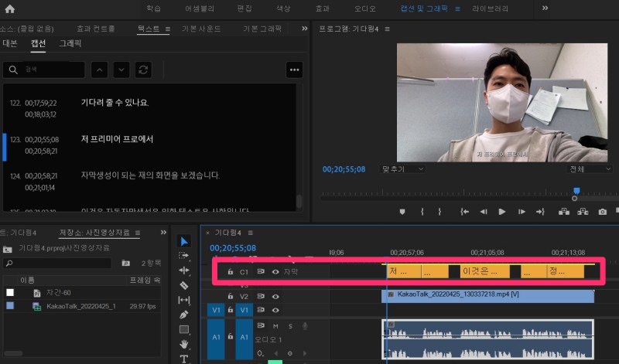Mark Out point in Program monitor
This screenshot has width=619, height=364.
pos(439,212)
